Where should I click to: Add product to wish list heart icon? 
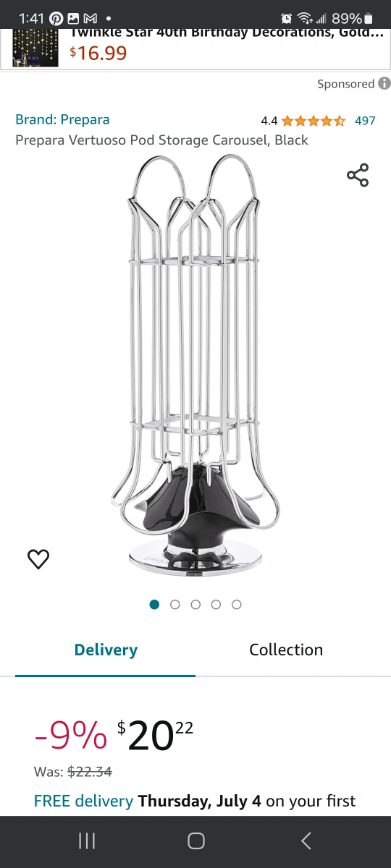coord(38,559)
